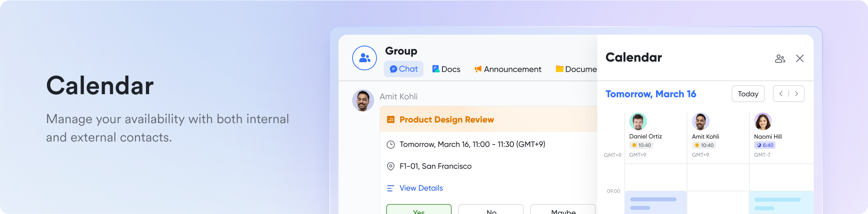Viewport: 868px width, 214px height.
Task: Click Daniel Ortiz's avatar in calendar
Action: [x=638, y=122]
